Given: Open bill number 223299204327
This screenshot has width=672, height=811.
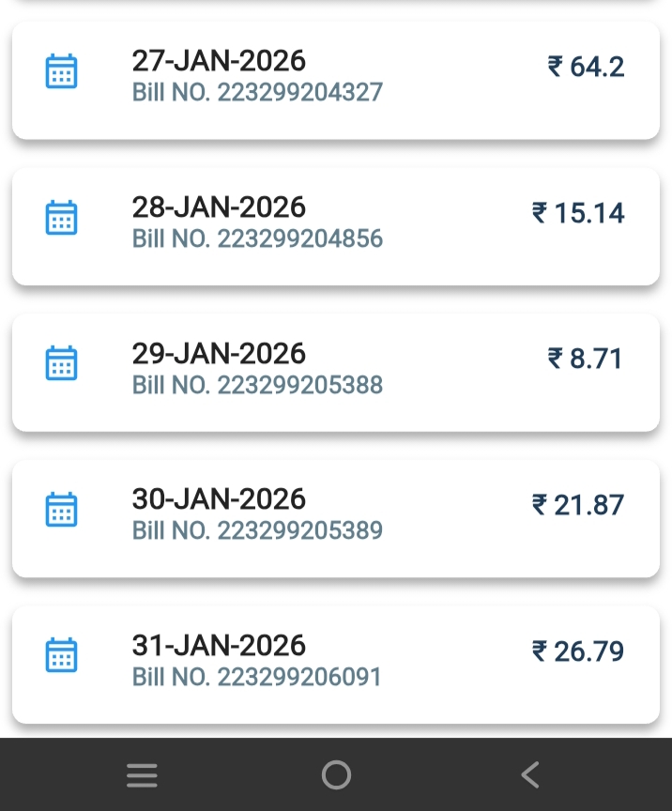Looking at the screenshot, I should [257, 93].
